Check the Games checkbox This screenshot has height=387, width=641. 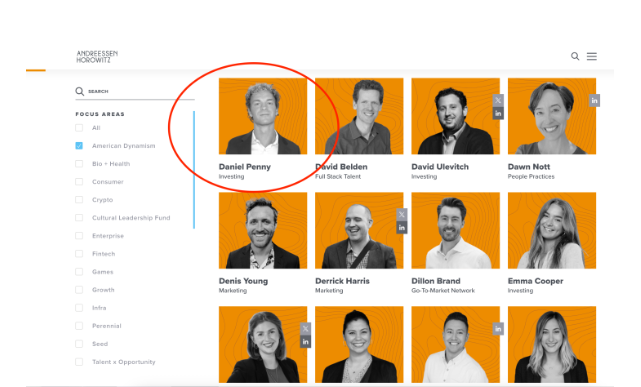tap(79, 272)
